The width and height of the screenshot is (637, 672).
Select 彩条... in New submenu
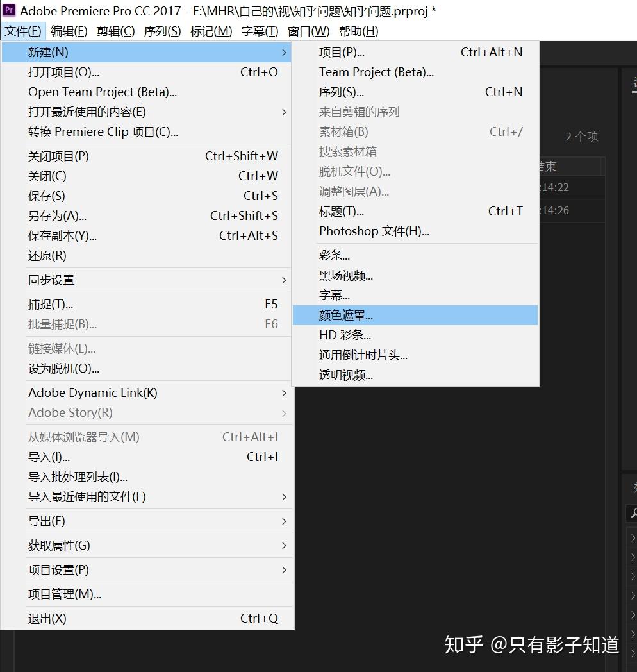(415, 255)
